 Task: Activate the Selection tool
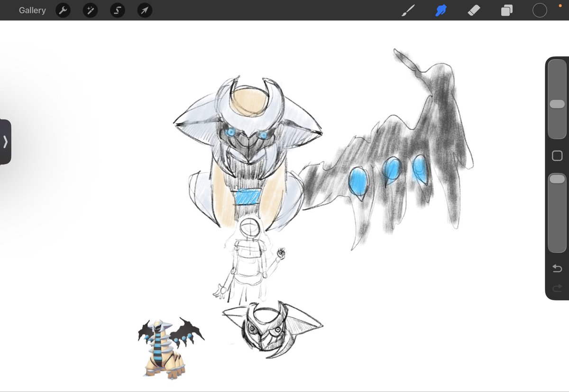click(x=118, y=10)
